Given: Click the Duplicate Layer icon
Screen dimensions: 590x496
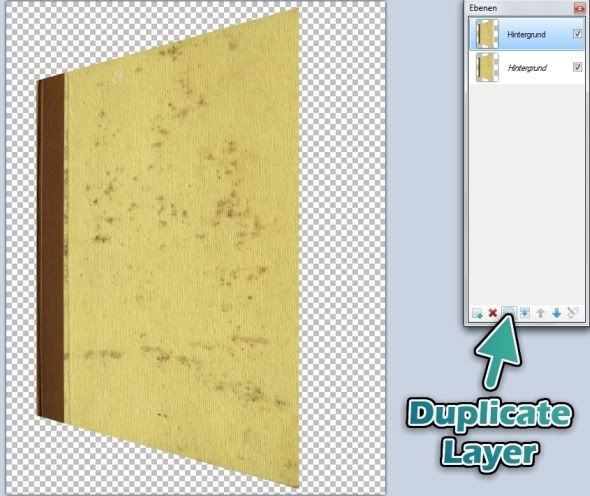Looking at the screenshot, I should tap(509, 312).
